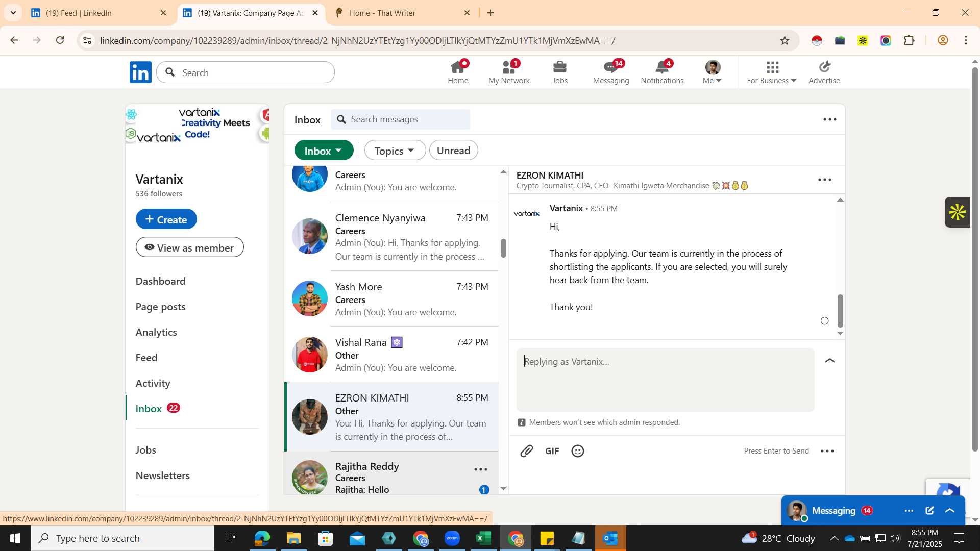Screen dimensions: 980x551
Task: Insert a GIF in reply
Action: click(x=552, y=451)
